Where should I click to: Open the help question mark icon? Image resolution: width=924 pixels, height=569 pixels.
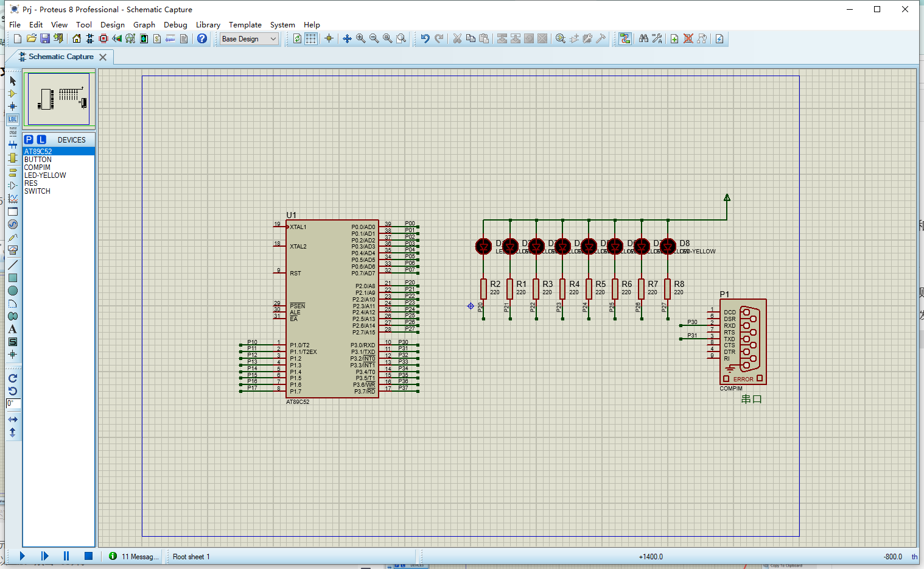click(202, 38)
